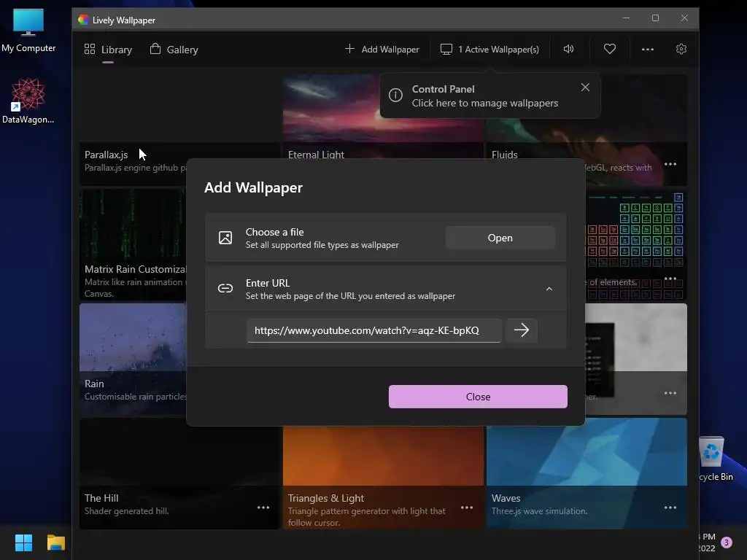Open the Windows Start menu

click(x=23, y=542)
